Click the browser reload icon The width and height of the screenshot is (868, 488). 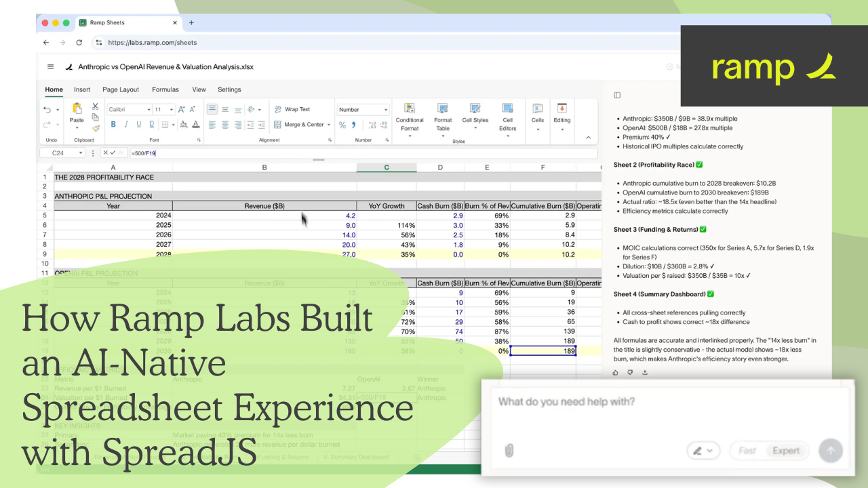click(79, 42)
